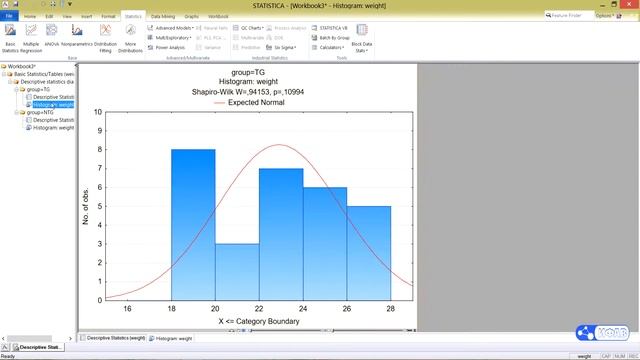Open STATISTICA VB editor

[x=330, y=28]
